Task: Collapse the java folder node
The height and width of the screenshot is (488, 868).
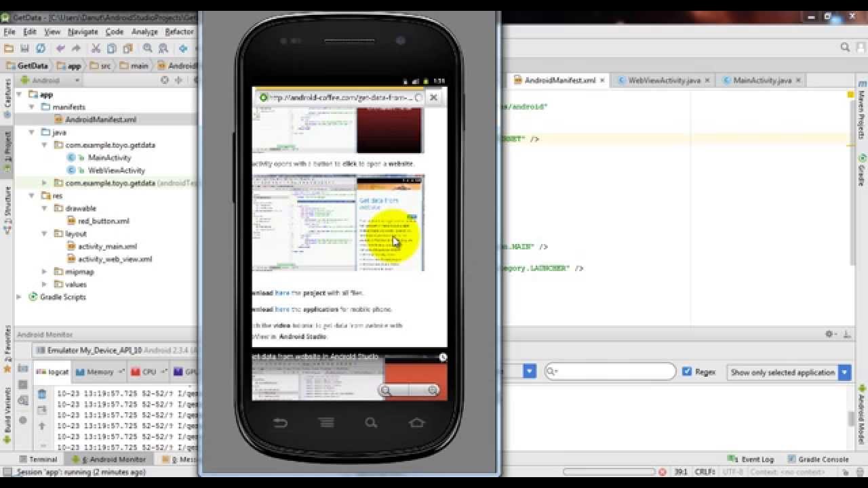Action: point(32,132)
